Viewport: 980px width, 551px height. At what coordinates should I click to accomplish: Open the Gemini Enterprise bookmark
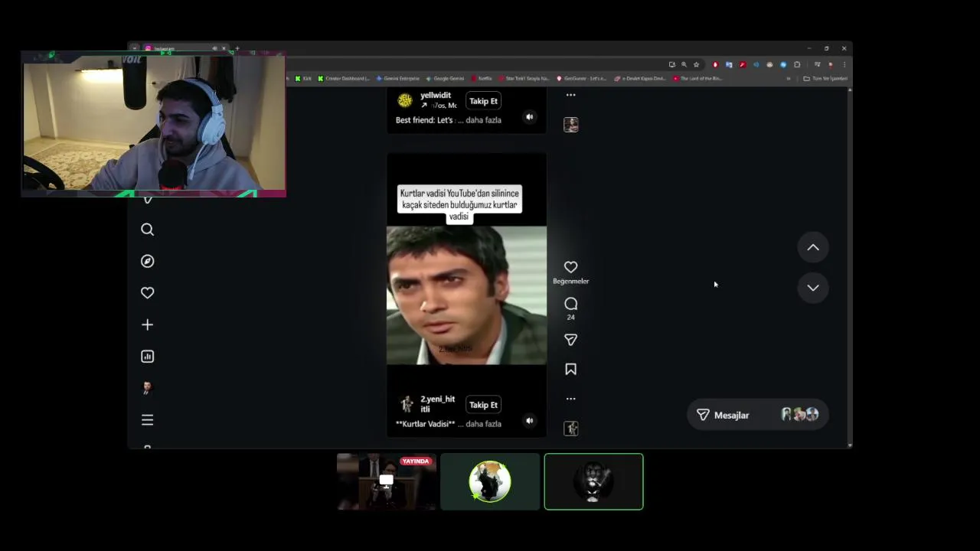(397, 78)
